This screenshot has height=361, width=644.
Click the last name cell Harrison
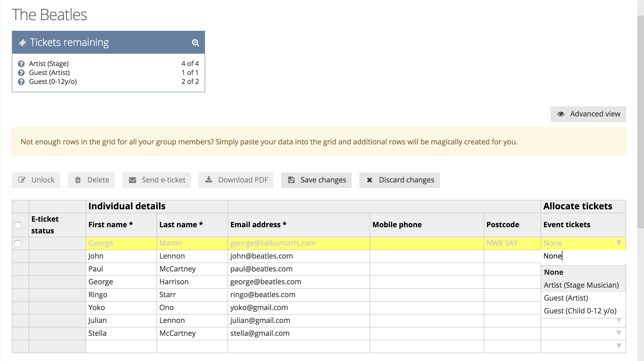192,282
